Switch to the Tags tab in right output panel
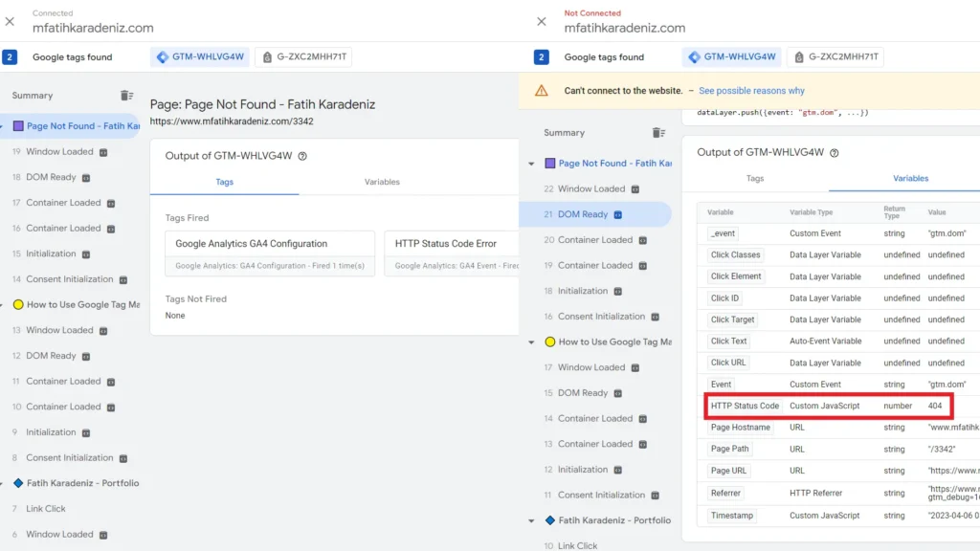Screen dimensions: 980x551 point(755,178)
